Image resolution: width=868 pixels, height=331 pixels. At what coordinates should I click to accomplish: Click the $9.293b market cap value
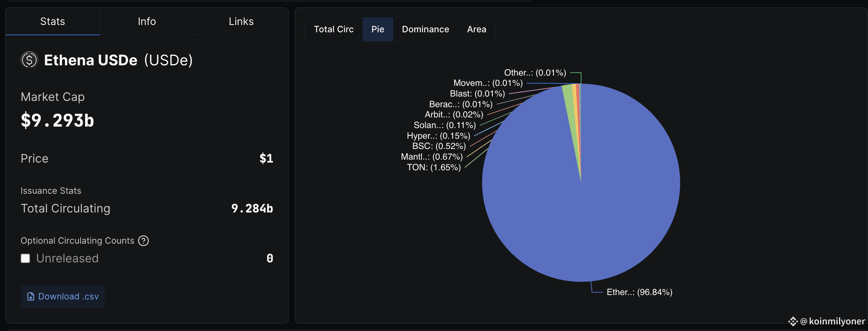(x=57, y=120)
